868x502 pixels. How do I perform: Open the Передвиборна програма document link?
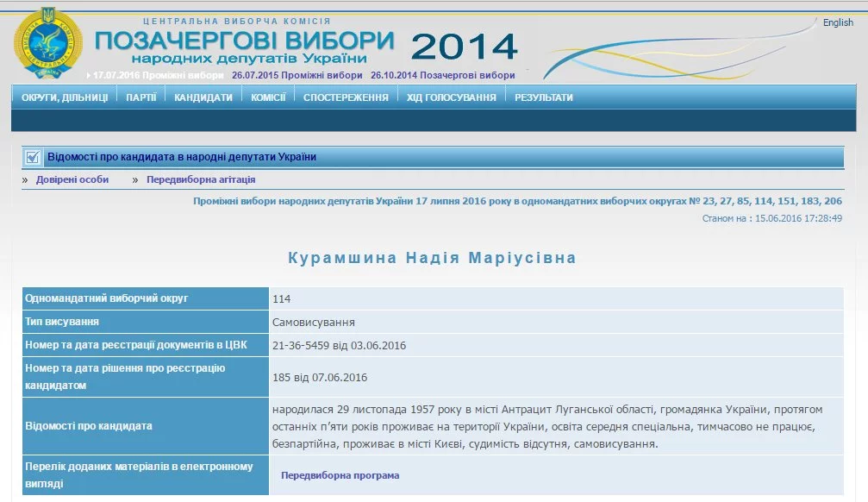[x=340, y=475]
